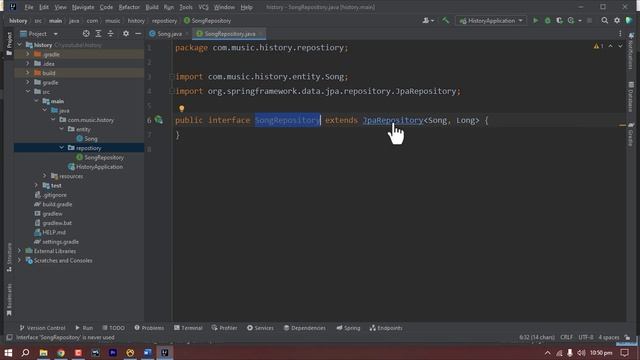Screen dimensions: 640x360
Task: Open the VCS menu
Action: [x=203, y=7]
